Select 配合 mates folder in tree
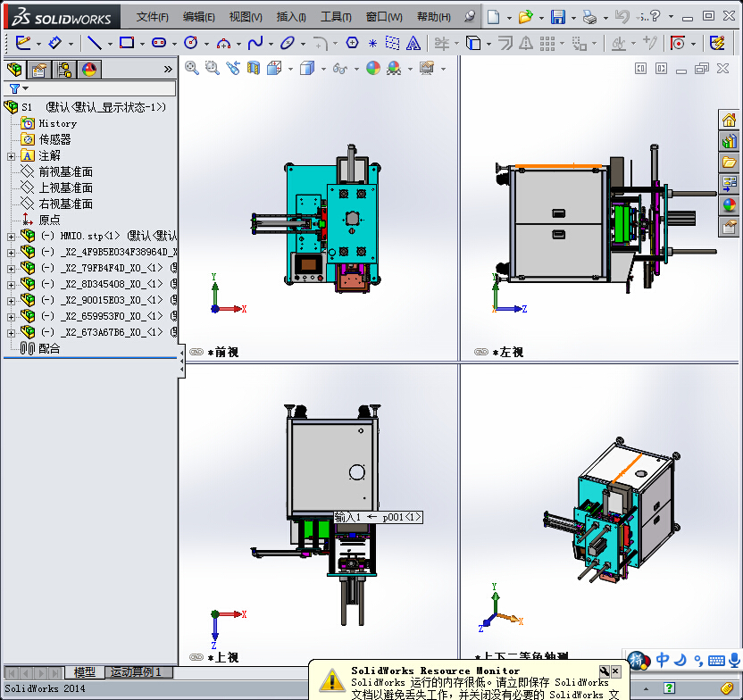The height and width of the screenshot is (700, 743). (49, 348)
